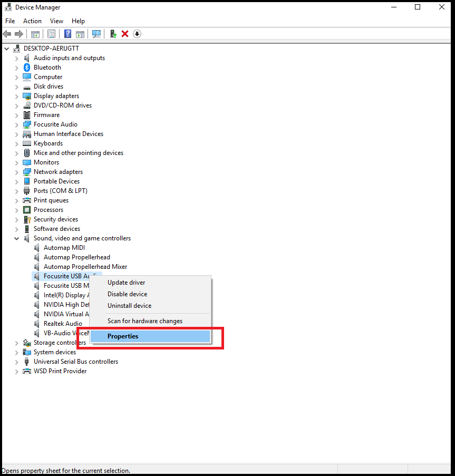Expand Ports (COM & LPT)
The image size is (455, 476).
(17, 191)
